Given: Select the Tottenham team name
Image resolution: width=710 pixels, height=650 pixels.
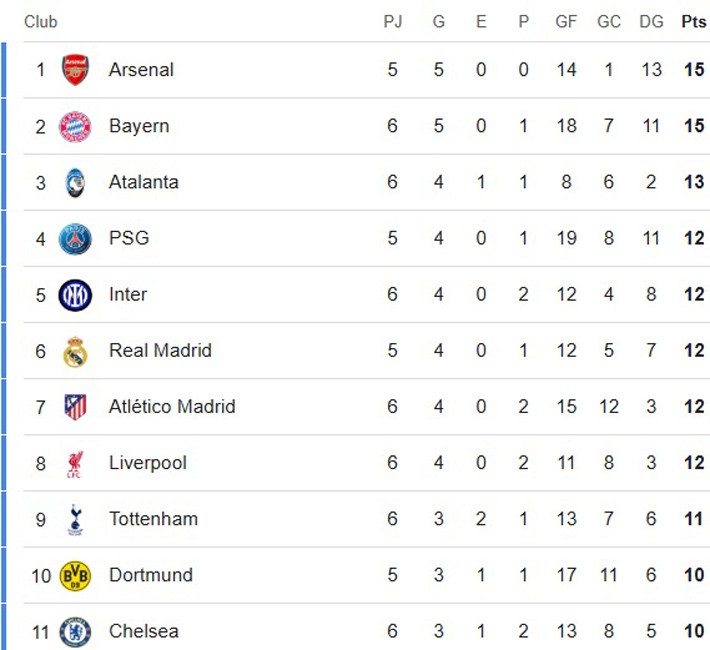Looking at the screenshot, I should (153, 519).
